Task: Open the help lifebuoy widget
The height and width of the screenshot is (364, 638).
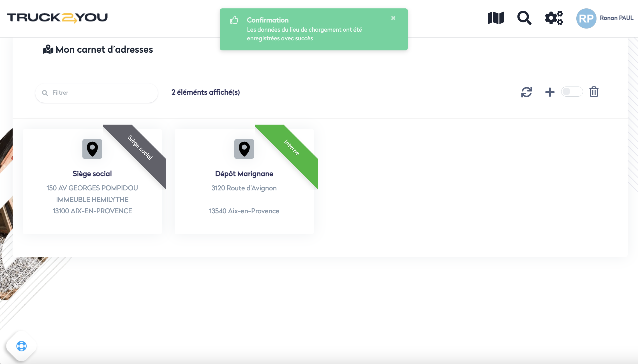Action: (x=22, y=346)
